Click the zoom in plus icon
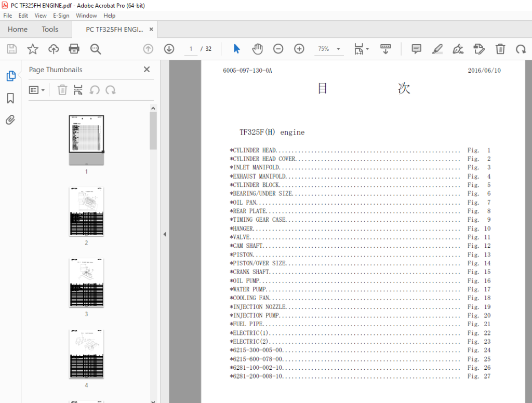Viewport: 532px width, 403px height. point(299,49)
